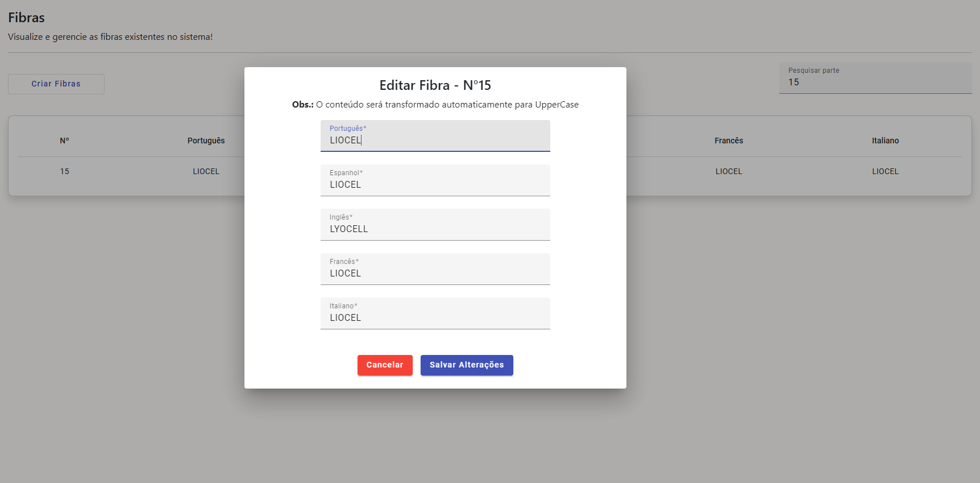This screenshot has width=980, height=483.
Task: Click into the Francês input field
Action: (x=435, y=273)
